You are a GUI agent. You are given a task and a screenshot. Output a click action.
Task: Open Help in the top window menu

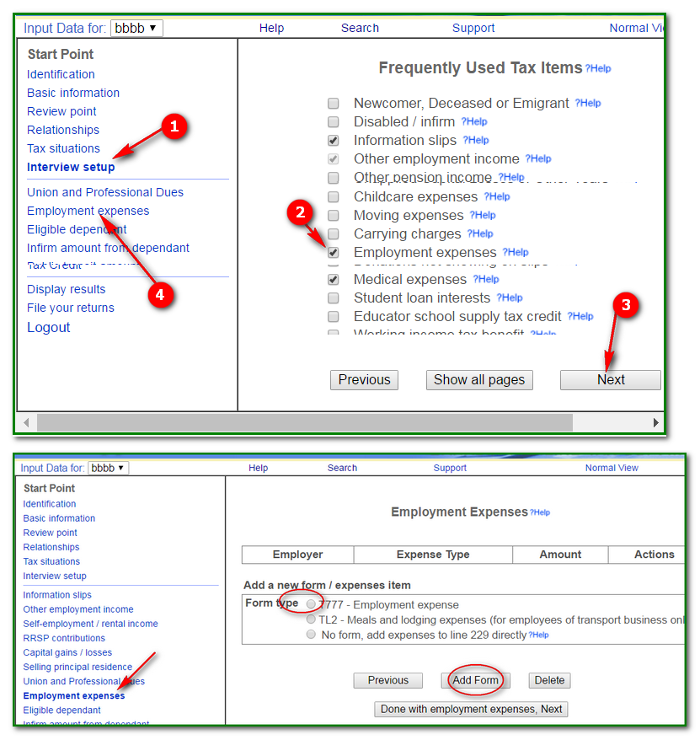[272, 28]
